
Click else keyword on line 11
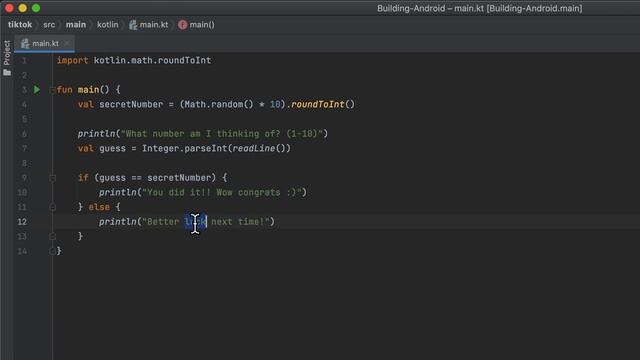pyautogui.click(x=99, y=207)
